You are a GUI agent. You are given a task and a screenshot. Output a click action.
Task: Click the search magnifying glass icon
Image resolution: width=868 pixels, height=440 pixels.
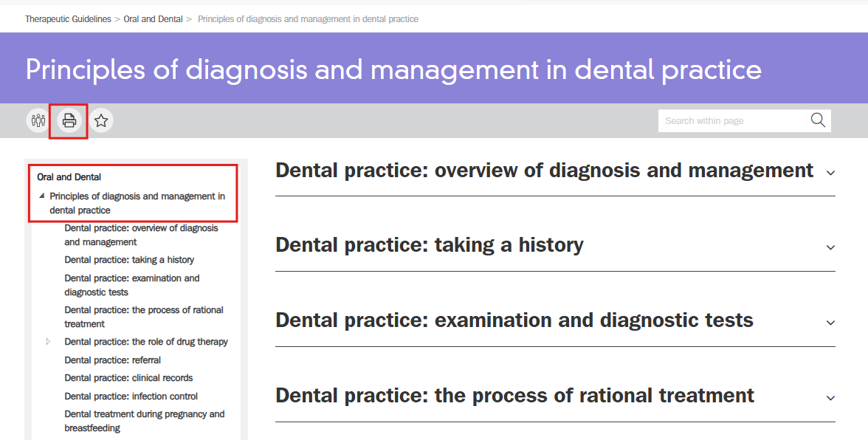[x=817, y=120]
